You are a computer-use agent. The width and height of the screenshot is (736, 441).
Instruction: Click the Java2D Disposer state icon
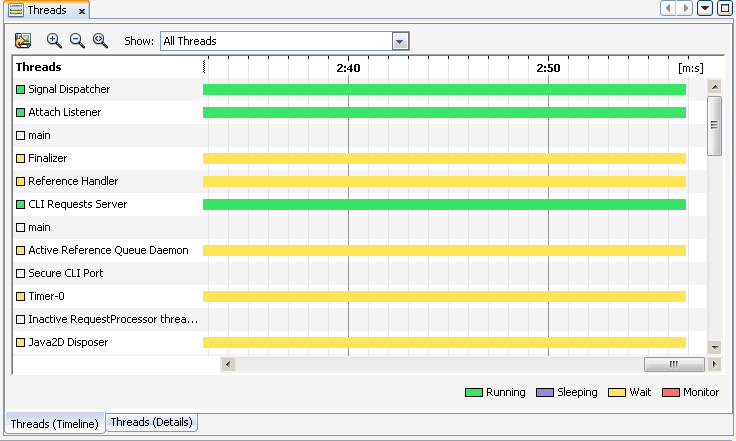(x=20, y=342)
